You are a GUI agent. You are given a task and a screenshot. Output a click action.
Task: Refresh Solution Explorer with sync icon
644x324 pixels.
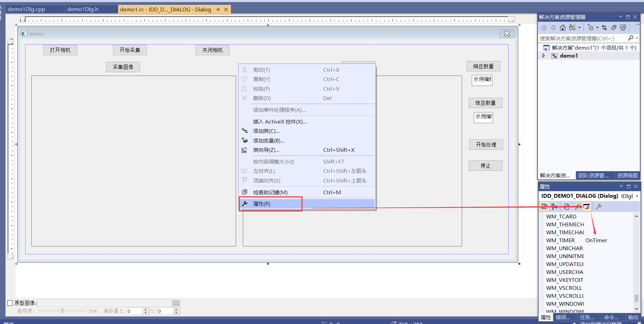pos(605,28)
